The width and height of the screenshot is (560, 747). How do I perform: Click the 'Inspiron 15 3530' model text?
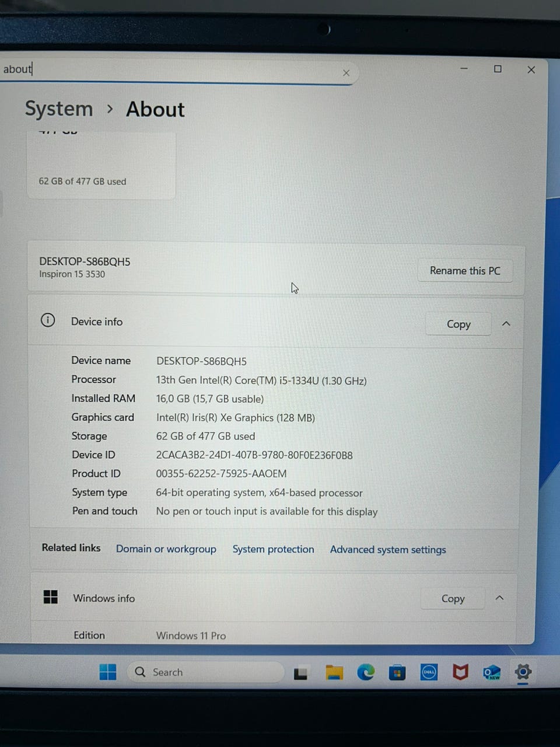point(72,274)
